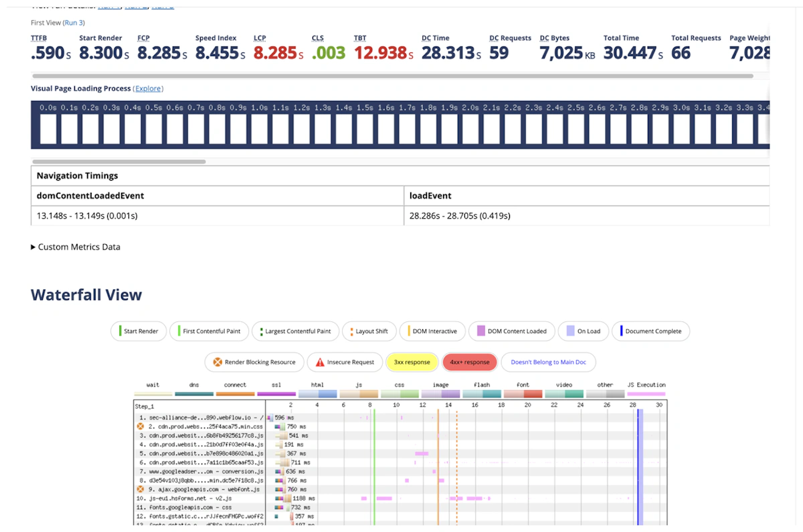Click the filmstrip horizontal scrollbar thumb
This screenshot has height=532, width=803.
(x=118, y=161)
